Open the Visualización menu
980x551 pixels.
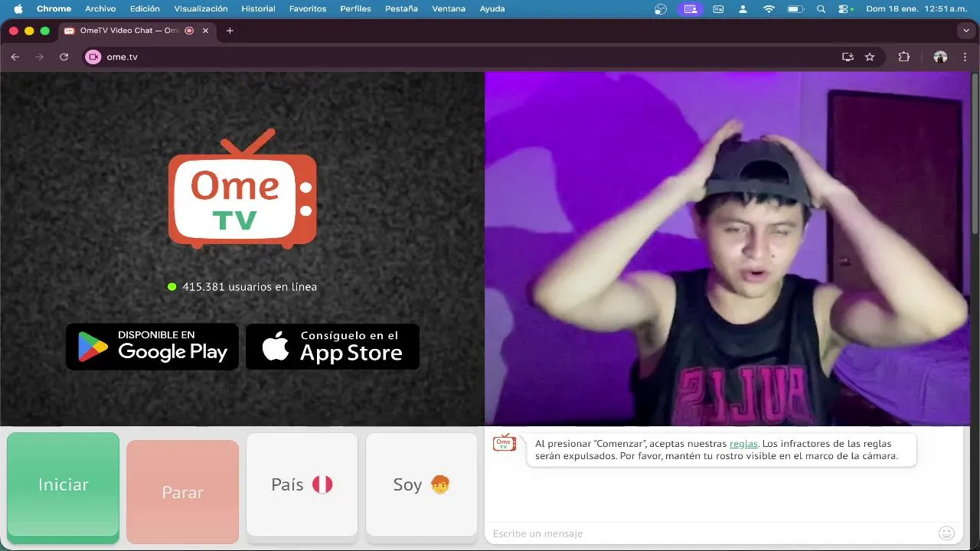(x=201, y=9)
